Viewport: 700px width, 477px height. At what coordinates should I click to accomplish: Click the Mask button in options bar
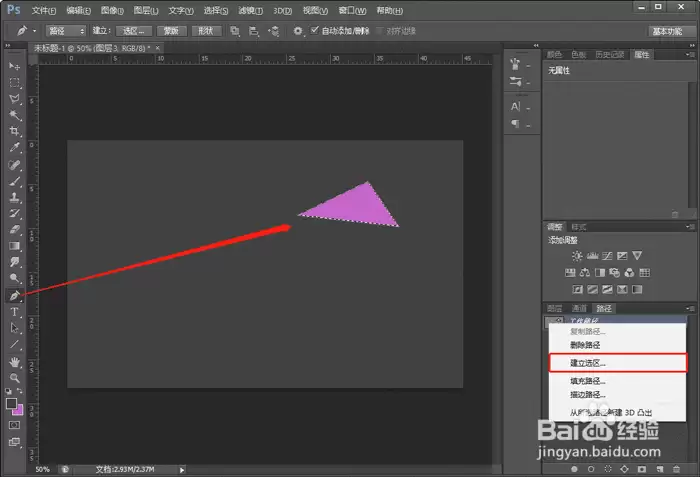pyautogui.click(x=171, y=31)
